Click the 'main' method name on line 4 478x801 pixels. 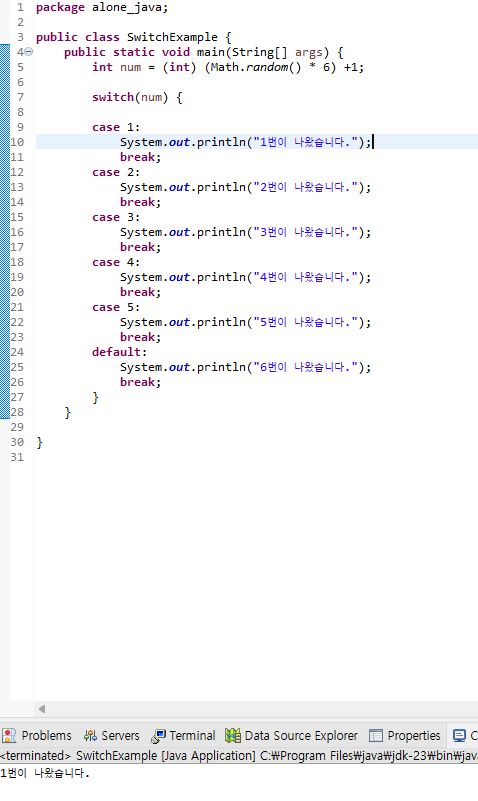point(211,52)
